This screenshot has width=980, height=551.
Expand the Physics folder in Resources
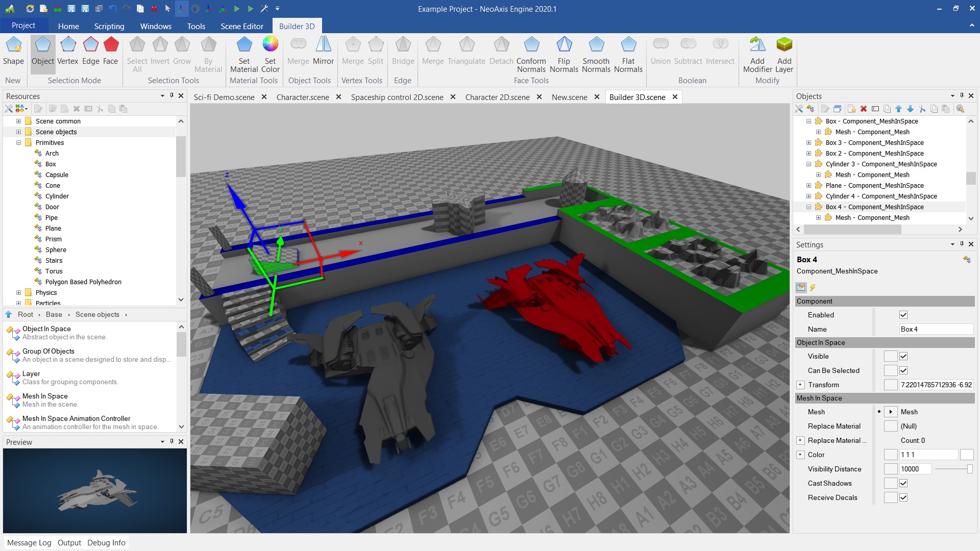19,292
